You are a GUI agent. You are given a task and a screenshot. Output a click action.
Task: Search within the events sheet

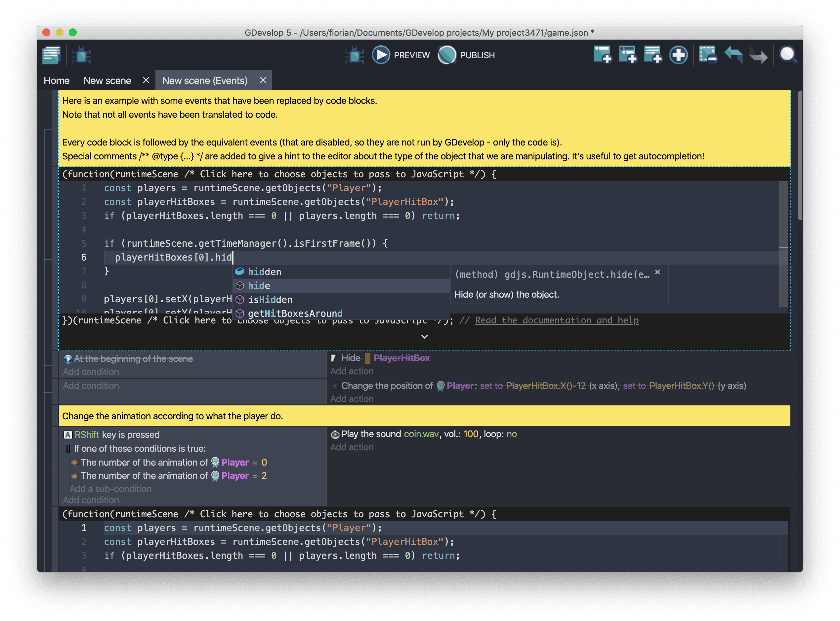788,55
